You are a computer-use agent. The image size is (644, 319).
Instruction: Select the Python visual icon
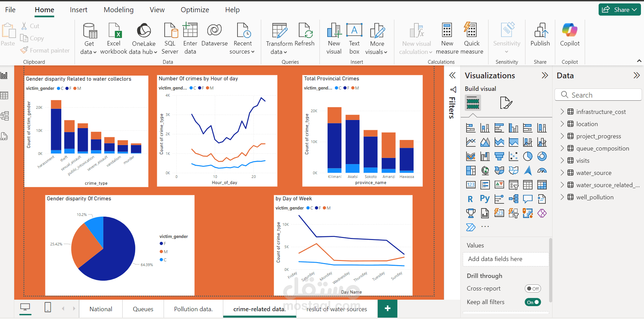tap(485, 199)
